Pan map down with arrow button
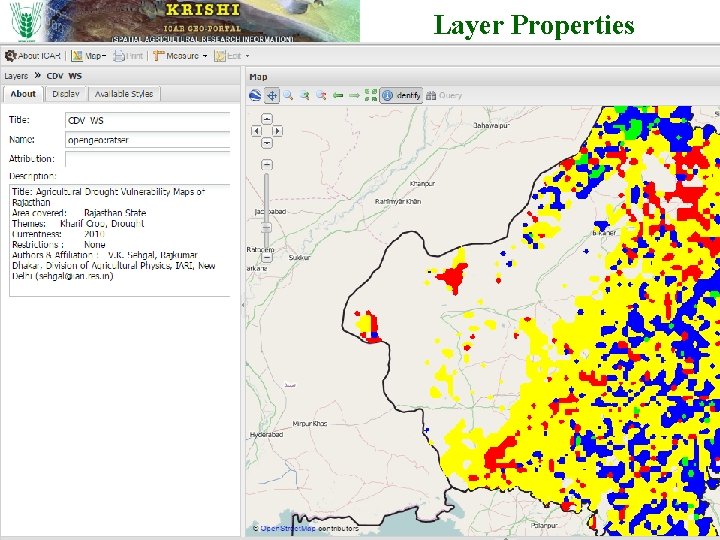This screenshot has width=720, height=540. click(x=267, y=142)
